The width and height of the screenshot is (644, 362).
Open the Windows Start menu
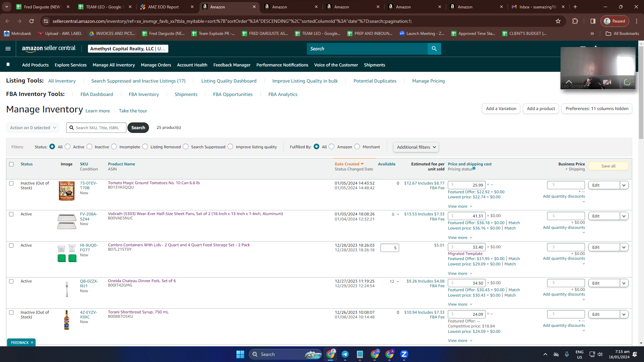pyautogui.click(x=240, y=354)
